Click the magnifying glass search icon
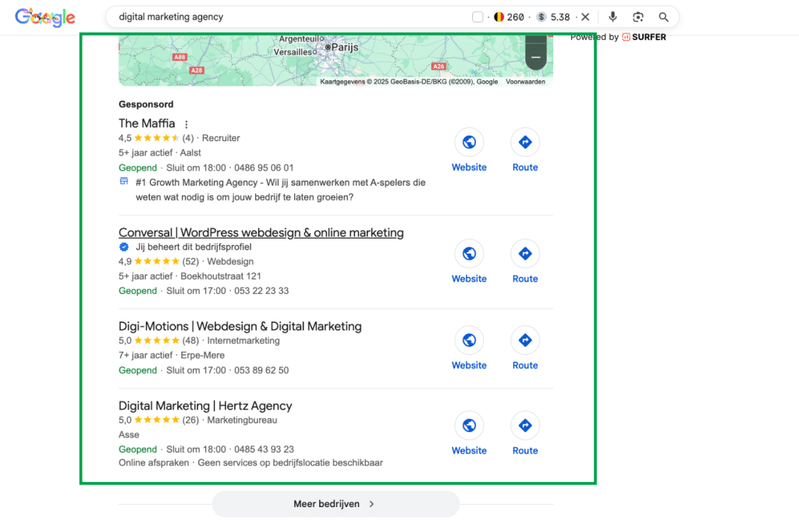 [664, 16]
